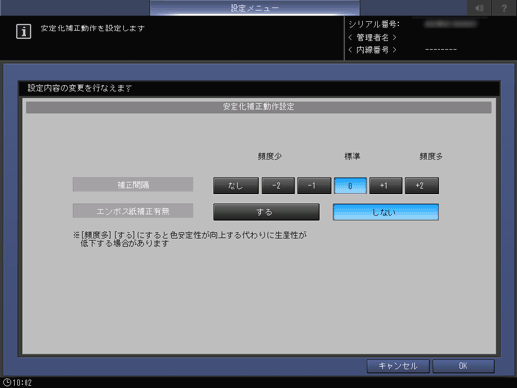The image size is (517, 388).
Task: Click the 頻度少 label
Action: pyautogui.click(x=269, y=156)
